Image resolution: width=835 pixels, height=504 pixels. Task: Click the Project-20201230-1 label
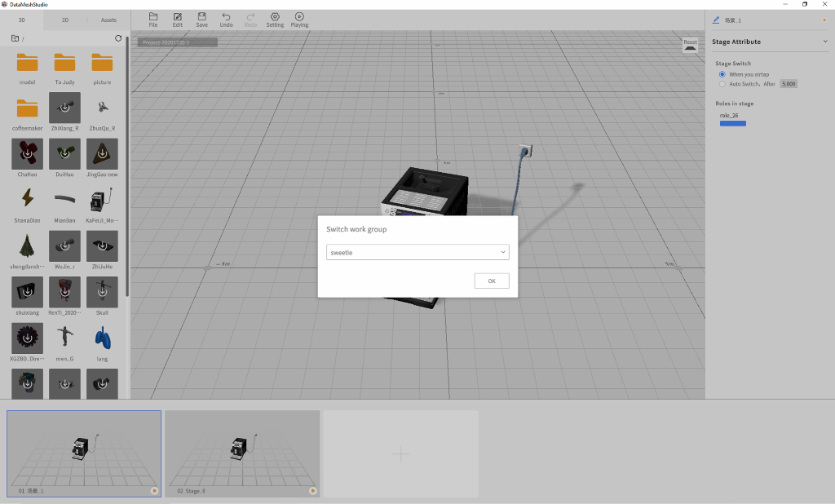click(177, 42)
